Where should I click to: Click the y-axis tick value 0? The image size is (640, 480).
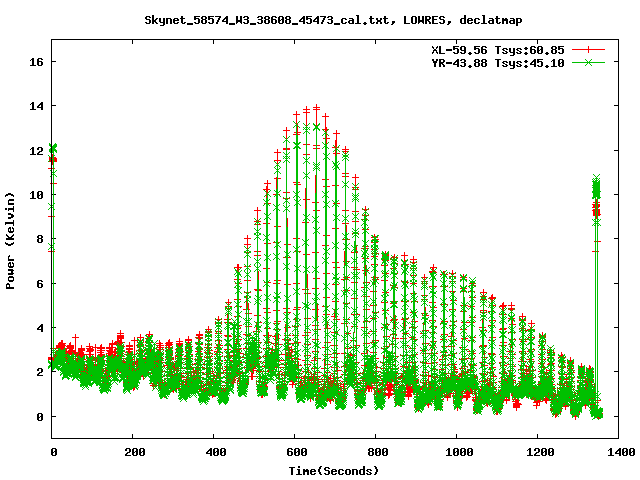point(40,417)
